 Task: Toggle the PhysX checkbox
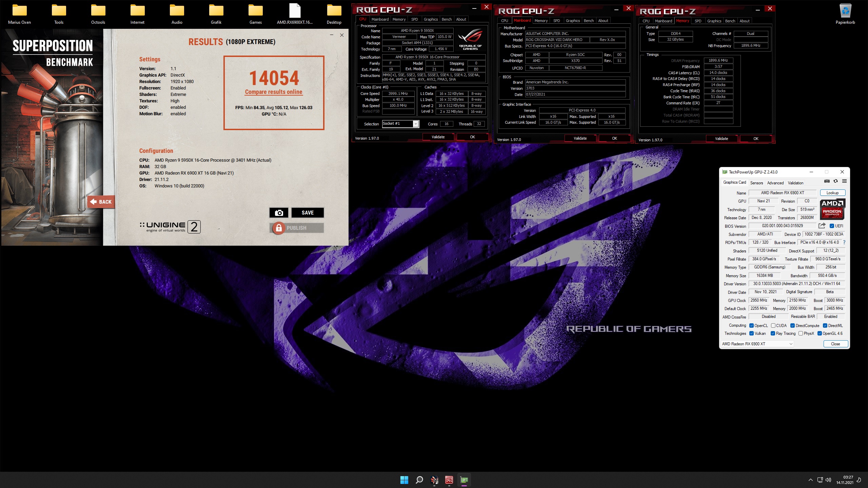click(801, 333)
